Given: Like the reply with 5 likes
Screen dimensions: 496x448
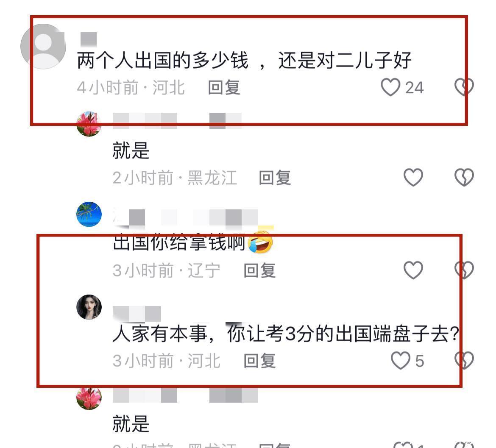Looking at the screenshot, I should (x=401, y=360).
